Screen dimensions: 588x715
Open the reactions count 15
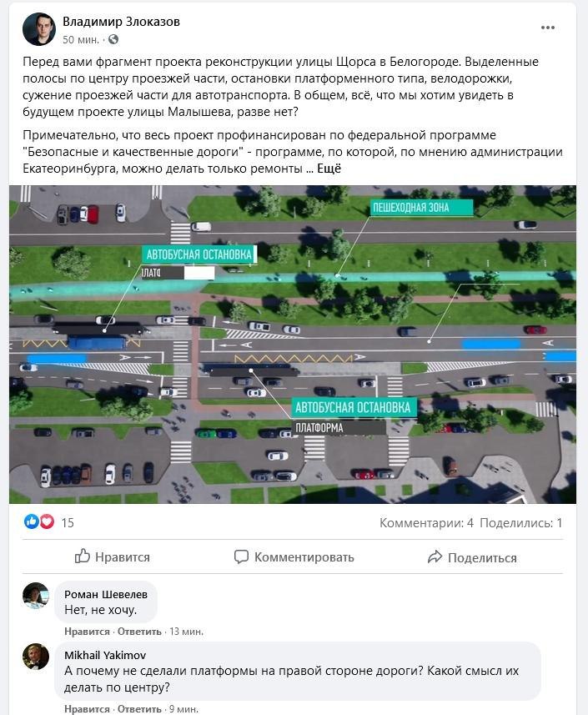pos(68,523)
